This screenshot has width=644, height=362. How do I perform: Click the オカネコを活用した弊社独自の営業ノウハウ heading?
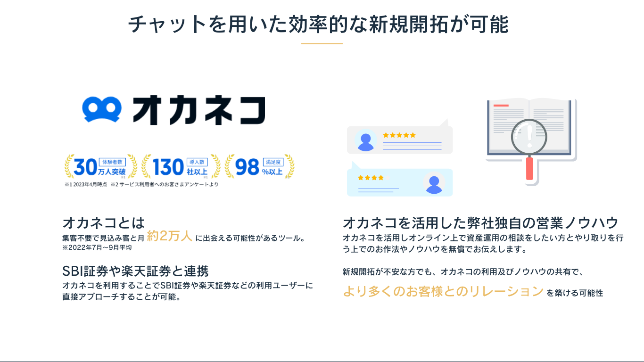coord(480,222)
